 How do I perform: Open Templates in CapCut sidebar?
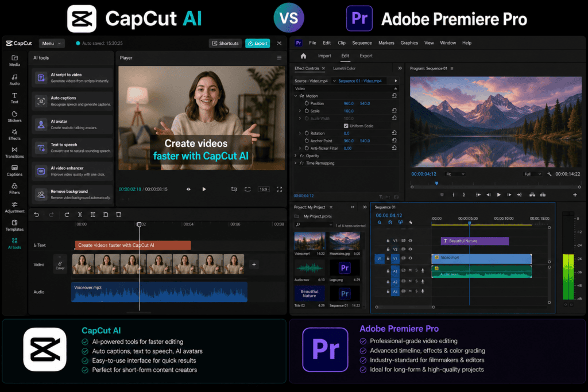[x=14, y=225]
